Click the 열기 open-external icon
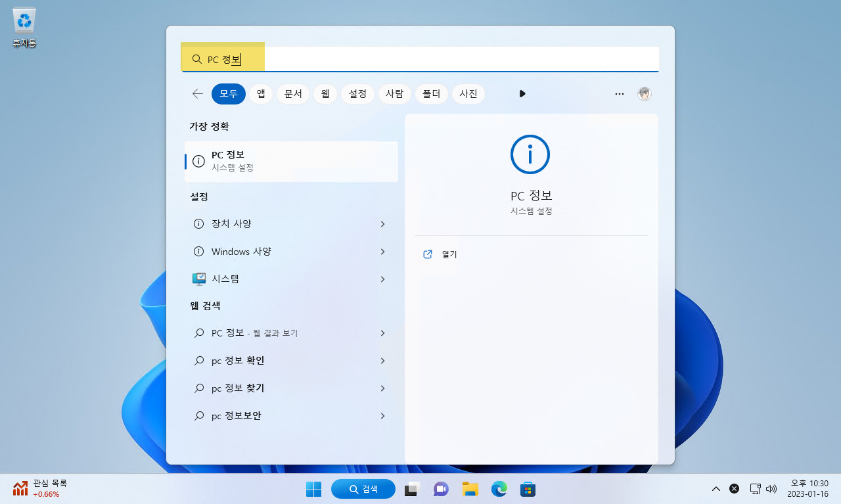The height and width of the screenshot is (504, 841). 428,254
